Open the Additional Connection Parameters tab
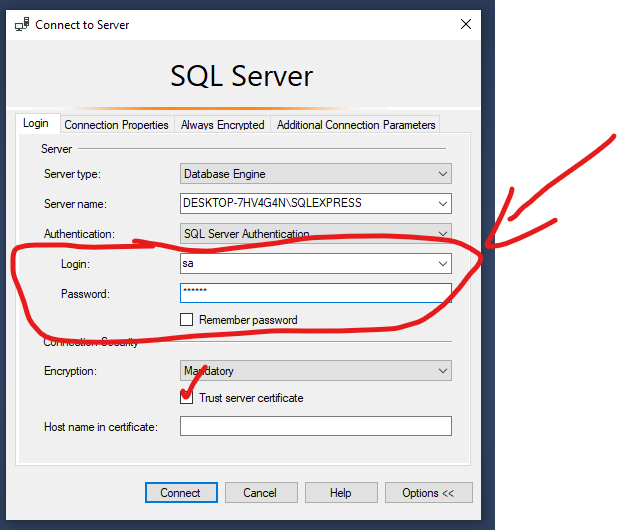Screen dimensions: 617x530 356,125
